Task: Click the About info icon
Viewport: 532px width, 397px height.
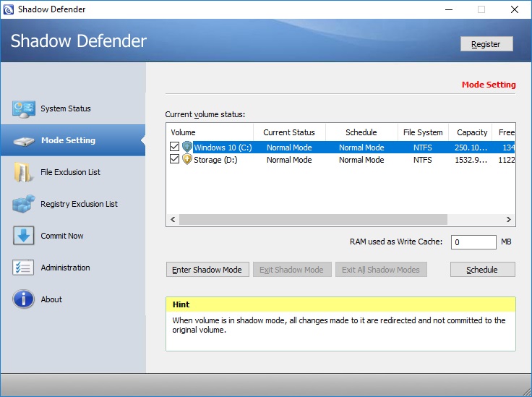Action: [23, 299]
